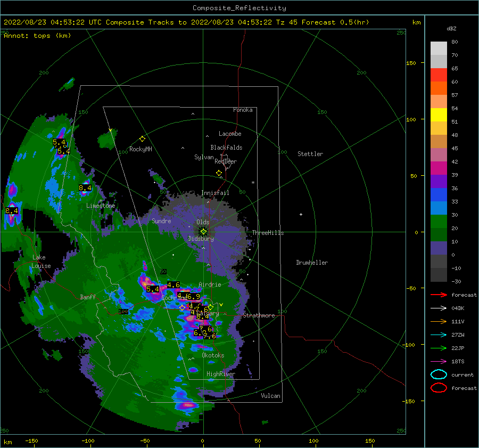Click the Strathmore town label
This screenshot has width=479, height=448.
(259, 315)
